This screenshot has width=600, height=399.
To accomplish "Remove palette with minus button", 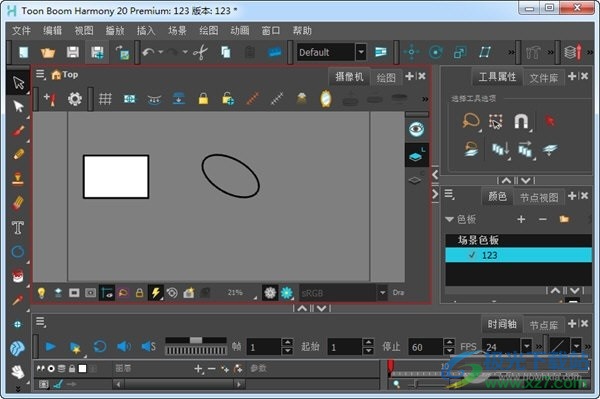I will tap(543, 219).
